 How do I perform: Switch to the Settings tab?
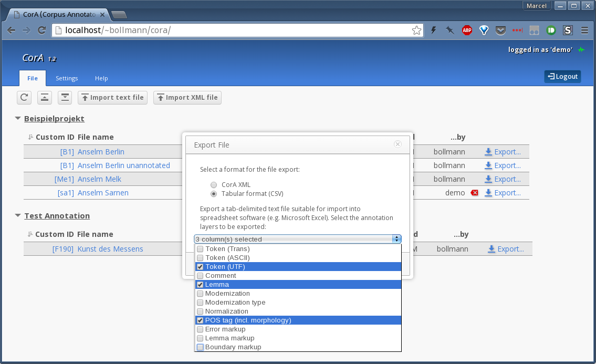point(67,78)
